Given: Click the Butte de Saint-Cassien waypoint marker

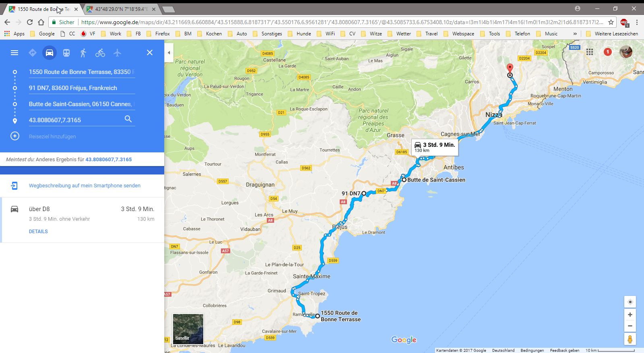Looking at the screenshot, I should click(x=404, y=180).
